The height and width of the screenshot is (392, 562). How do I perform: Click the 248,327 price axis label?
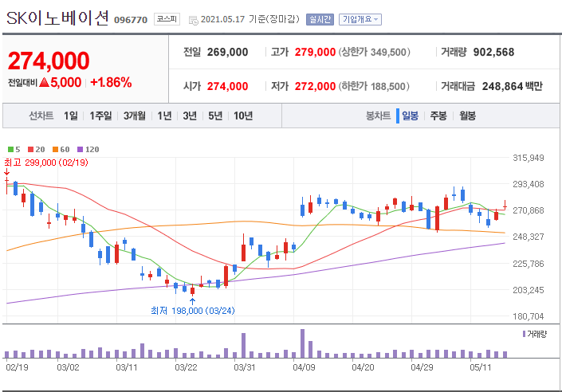(529, 237)
